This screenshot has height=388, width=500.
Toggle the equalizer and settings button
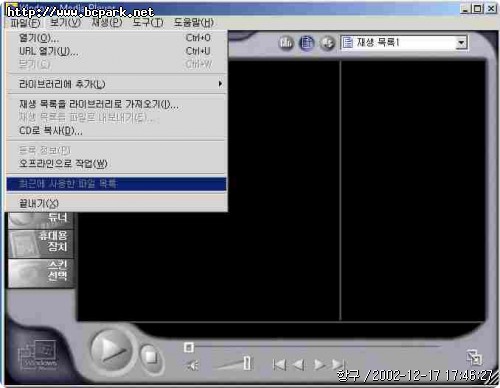pyautogui.click(x=286, y=43)
